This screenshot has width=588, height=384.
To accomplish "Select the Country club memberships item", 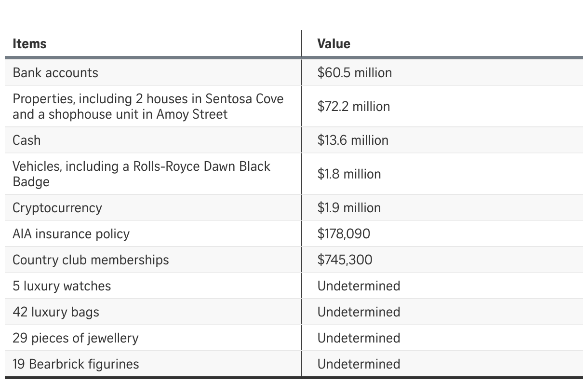I will (x=91, y=260).
